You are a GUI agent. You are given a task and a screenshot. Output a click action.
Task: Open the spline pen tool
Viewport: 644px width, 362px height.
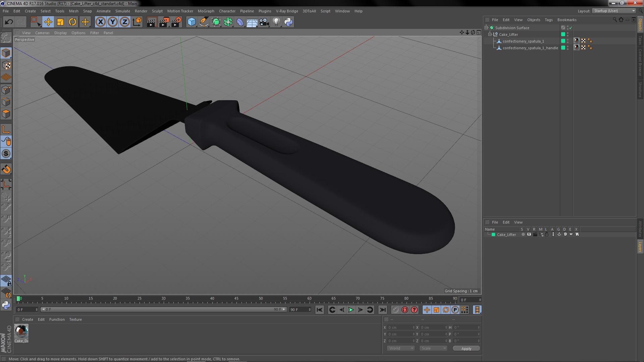pos(204,22)
